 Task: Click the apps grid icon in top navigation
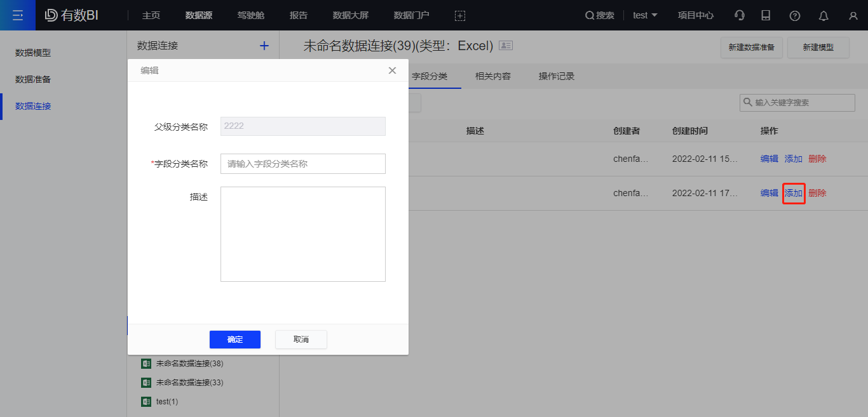click(459, 15)
